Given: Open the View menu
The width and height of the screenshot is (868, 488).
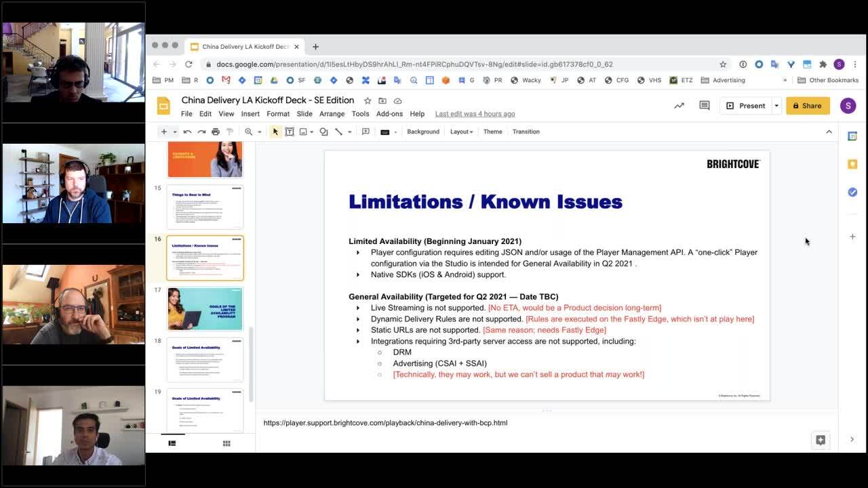Looking at the screenshot, I should click(x=226, y=114).
